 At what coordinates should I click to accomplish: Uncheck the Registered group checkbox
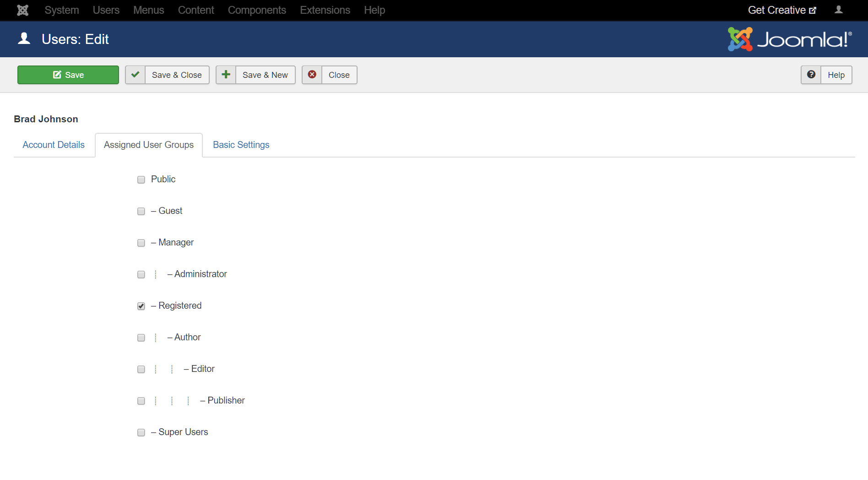click(141, 306)
